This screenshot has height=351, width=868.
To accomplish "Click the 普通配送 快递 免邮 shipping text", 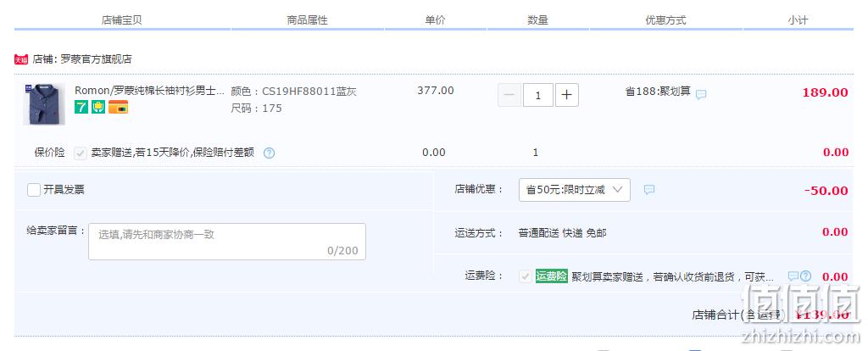I will click(563, 233).
